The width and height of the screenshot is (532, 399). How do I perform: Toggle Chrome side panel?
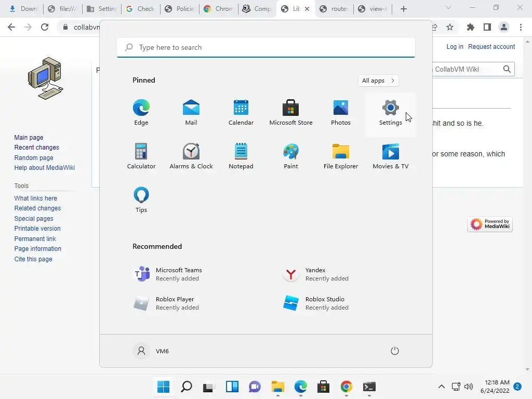pos(487,27)
